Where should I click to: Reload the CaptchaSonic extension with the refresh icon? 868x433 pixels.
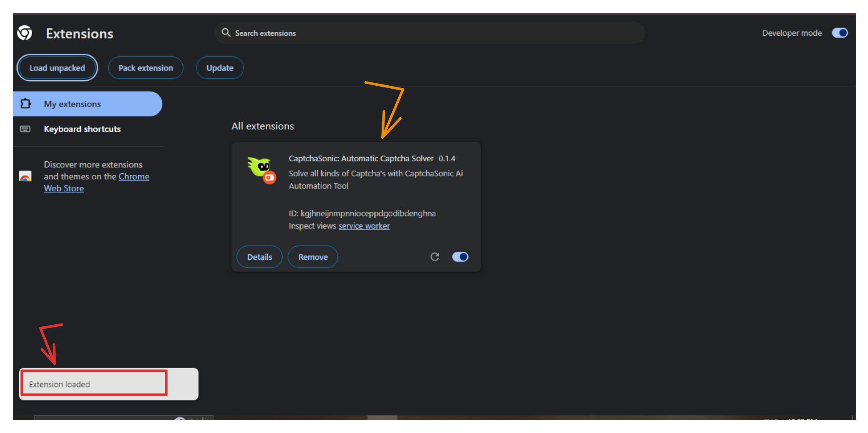click(435, 257)
